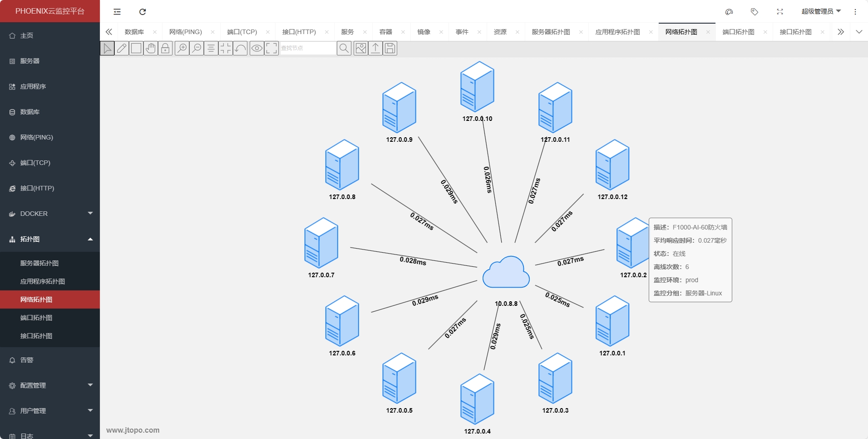Open the sidebar 服务器拓扑图 submenu item

(50, 263)
